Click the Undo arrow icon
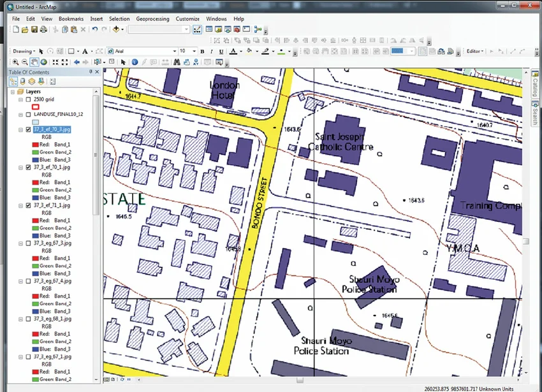This screenshot has height=392, width=542. tap(95, 29)
